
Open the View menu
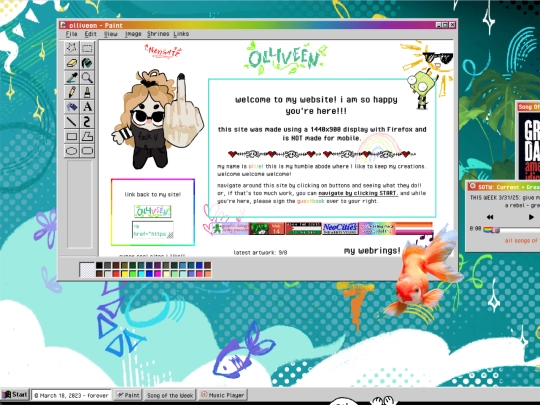coord(111,34)
